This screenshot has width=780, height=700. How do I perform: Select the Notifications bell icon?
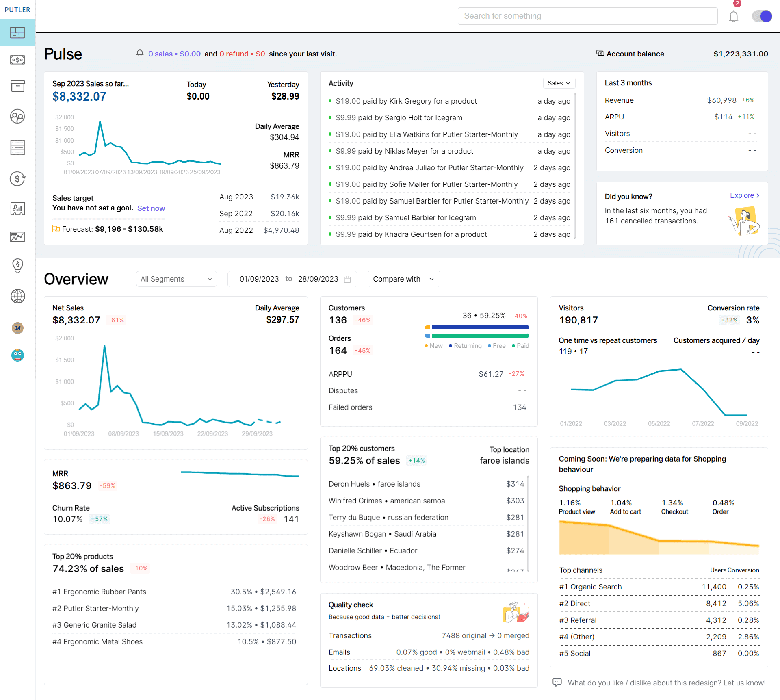point(735,15)
